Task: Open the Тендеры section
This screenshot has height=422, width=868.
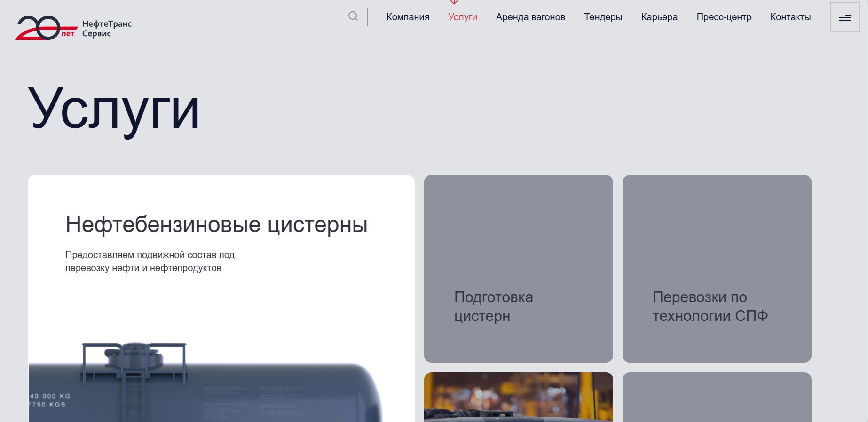Action: coord(603,17)
